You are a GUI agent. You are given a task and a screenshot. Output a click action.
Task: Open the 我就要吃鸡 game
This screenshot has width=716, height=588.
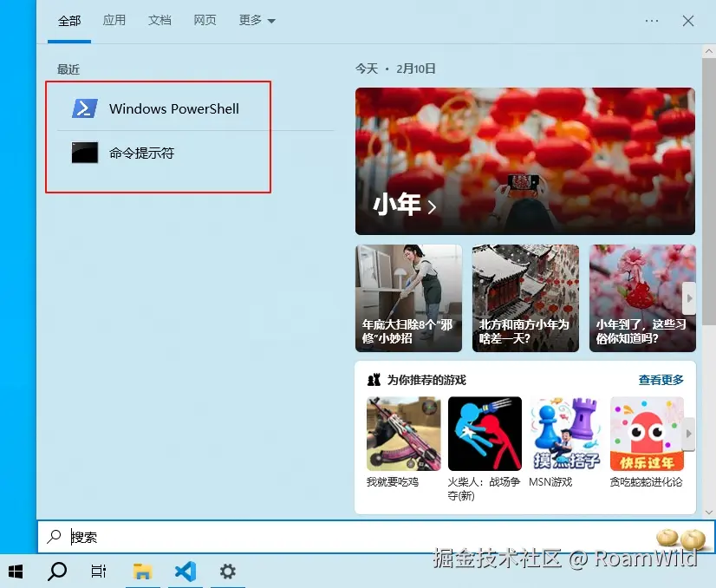tap(404, 441)
